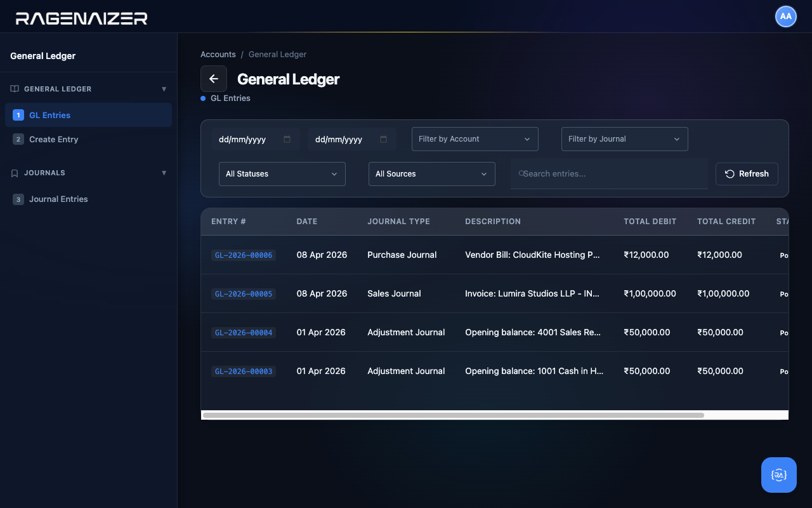Open calendar picker on first date field

[287, 139]
